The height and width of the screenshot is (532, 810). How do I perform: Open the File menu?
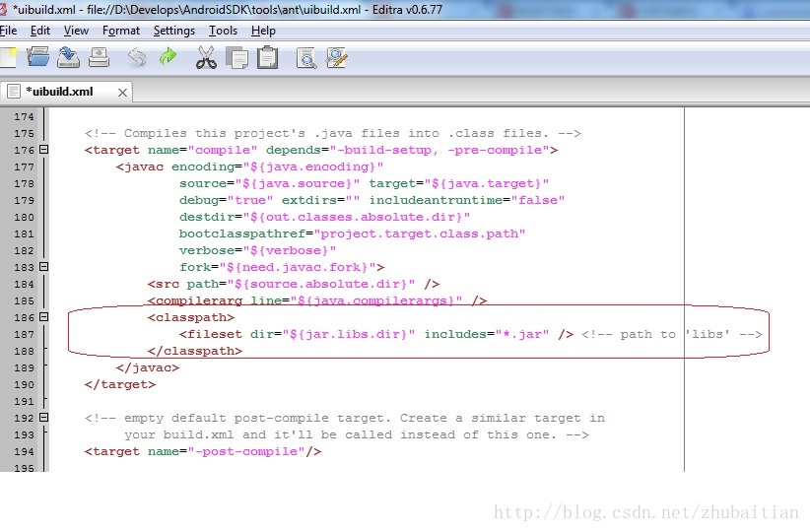click(8, 31)
